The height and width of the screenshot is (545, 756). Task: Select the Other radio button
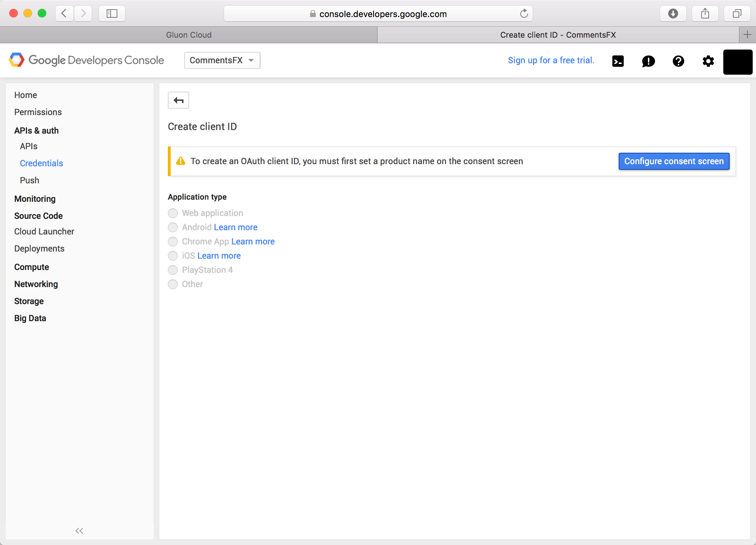click(x=173, y=284)
